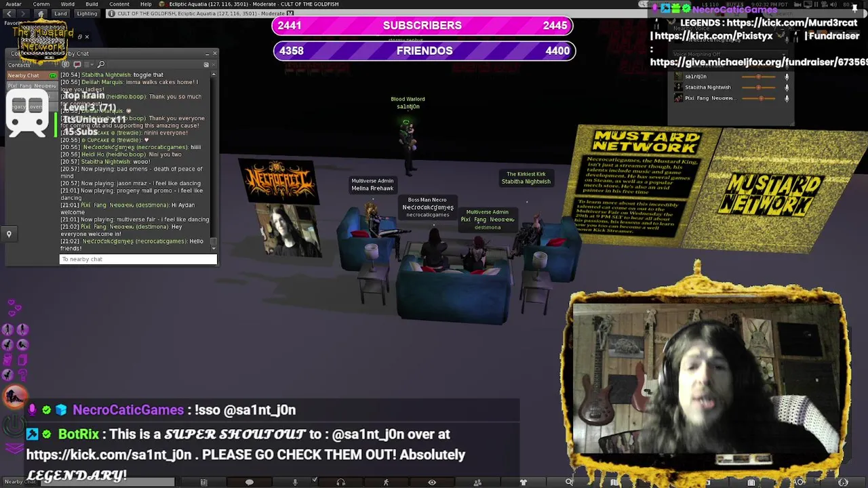Click the volume speaker icon in top bar

[x=833, y=5]
